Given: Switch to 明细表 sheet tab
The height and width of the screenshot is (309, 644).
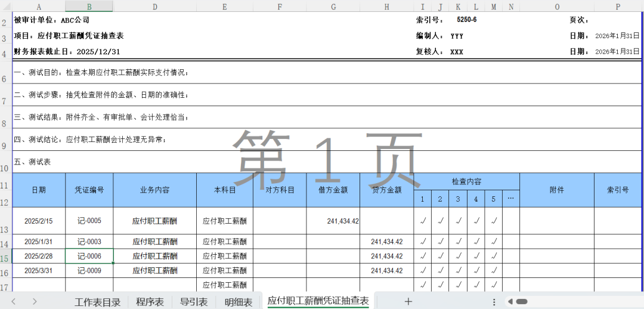Looking at the screenshot, I should pos(238,302).
